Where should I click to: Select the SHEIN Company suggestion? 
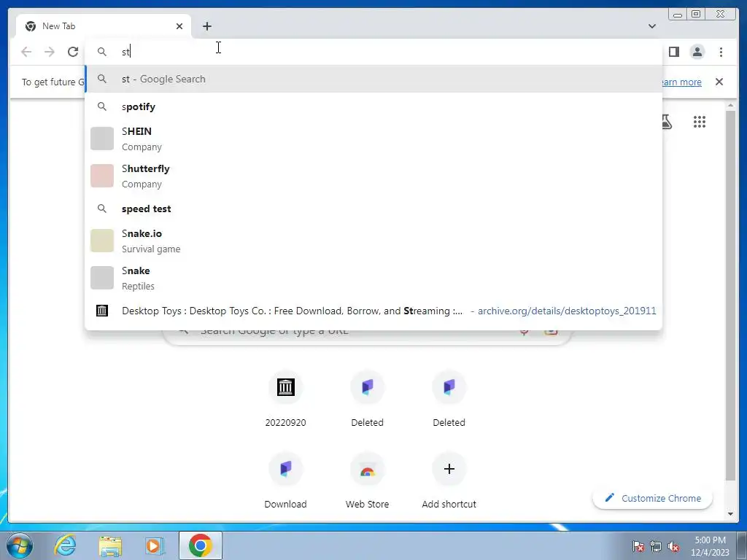click(373, 139)
